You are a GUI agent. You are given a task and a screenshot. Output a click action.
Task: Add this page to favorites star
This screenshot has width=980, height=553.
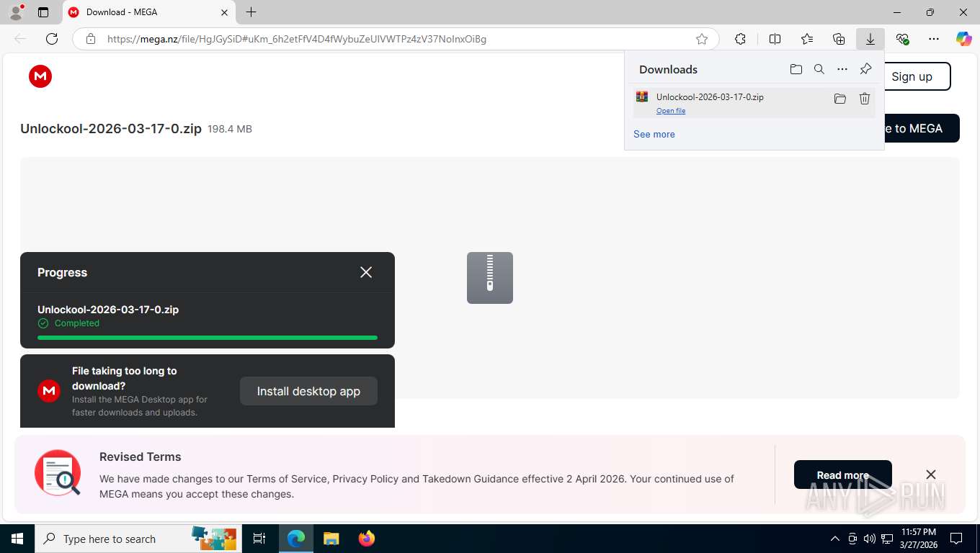(702, 39)
